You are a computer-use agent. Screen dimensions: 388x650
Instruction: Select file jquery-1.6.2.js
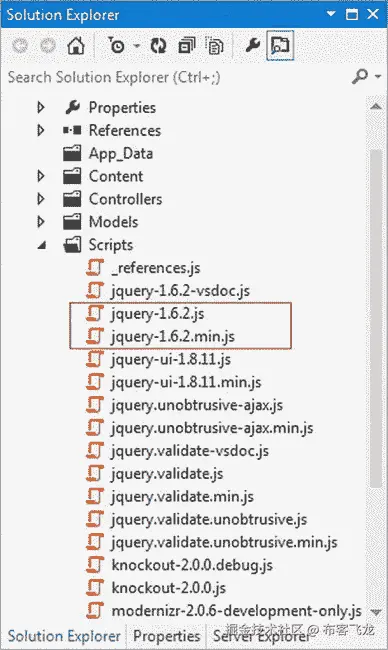pos(158,314)
